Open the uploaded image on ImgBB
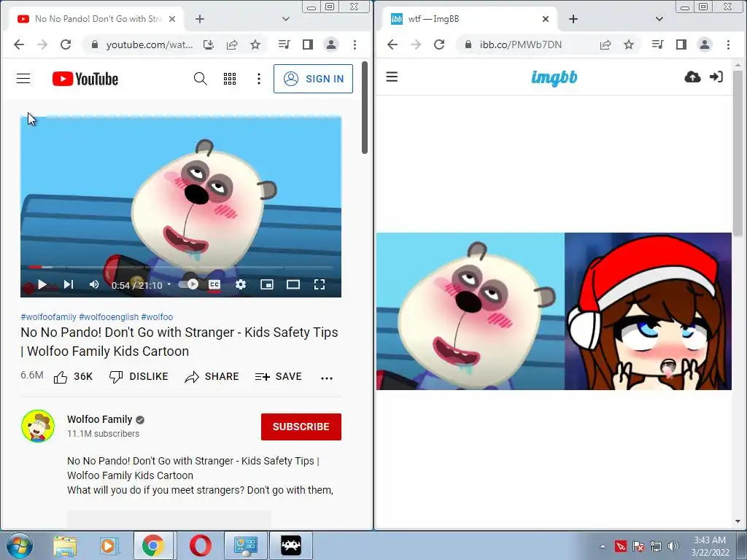The image size is (747, 560). 554,311
